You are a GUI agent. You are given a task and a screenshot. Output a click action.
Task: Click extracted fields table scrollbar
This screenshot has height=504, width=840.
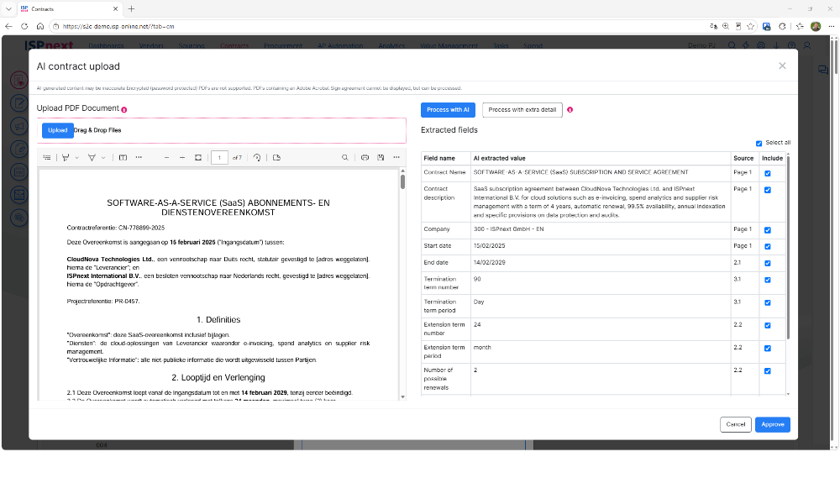788,247
